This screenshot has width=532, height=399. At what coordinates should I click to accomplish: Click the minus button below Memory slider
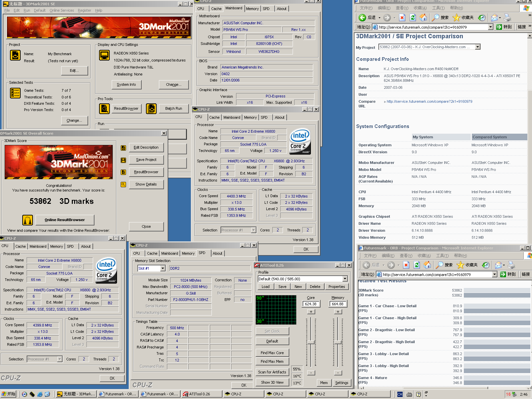[338, 373]
